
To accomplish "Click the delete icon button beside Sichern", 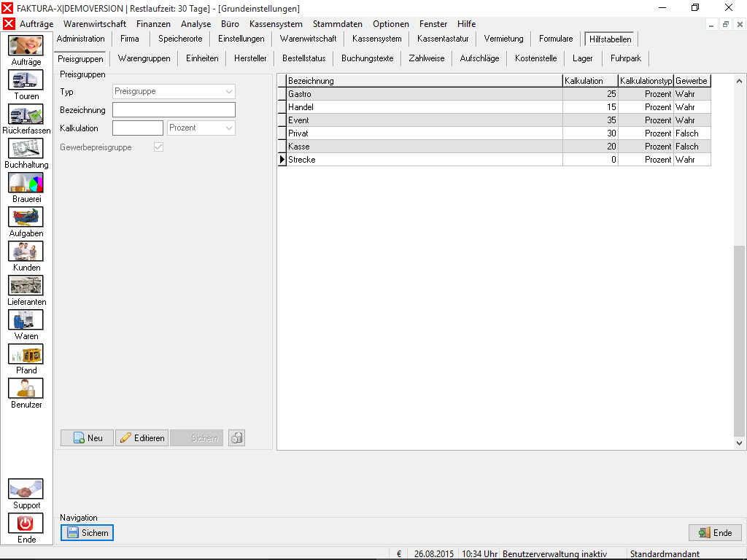I will [x=237, y=437].
